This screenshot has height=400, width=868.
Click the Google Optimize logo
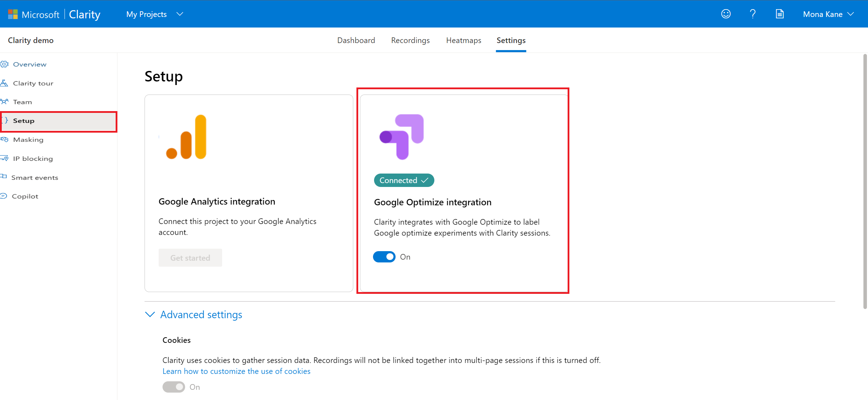click(x=402, y=137)
